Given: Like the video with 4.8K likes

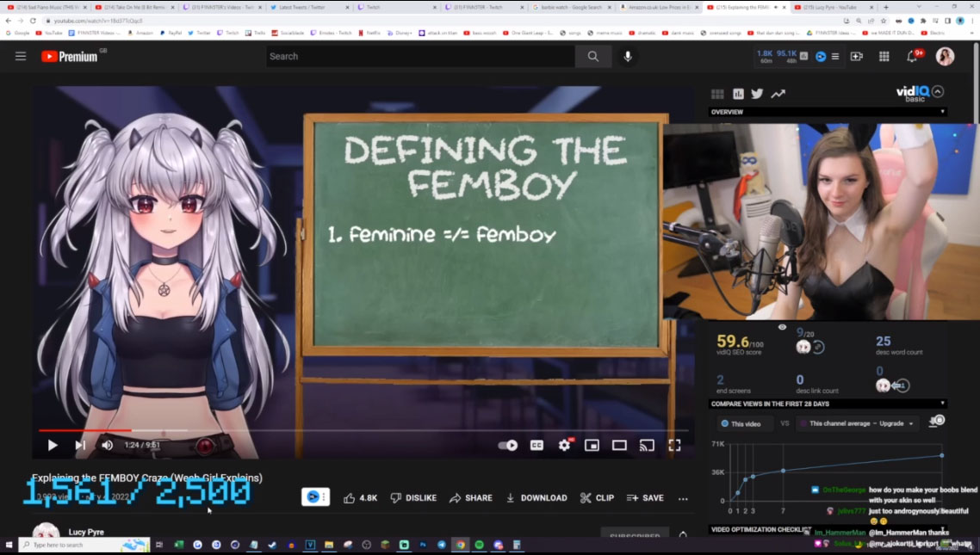Looking at the screenshot, I should pos(360,497).
